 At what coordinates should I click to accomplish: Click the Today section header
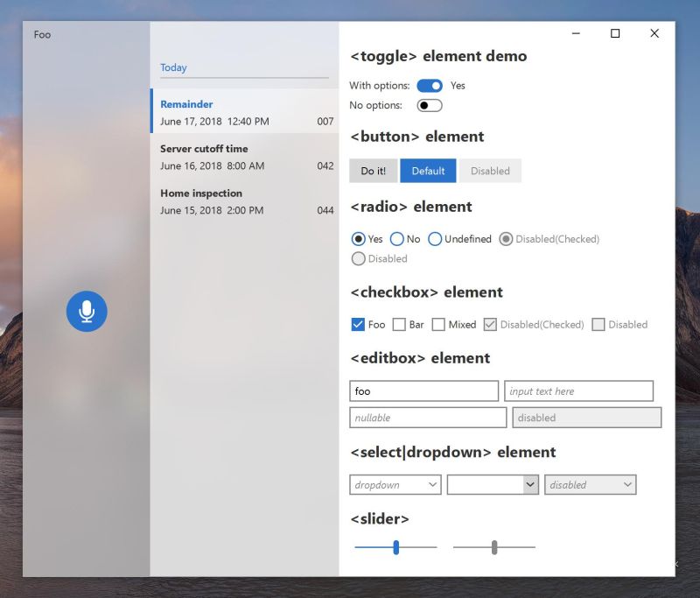[173, 67]
